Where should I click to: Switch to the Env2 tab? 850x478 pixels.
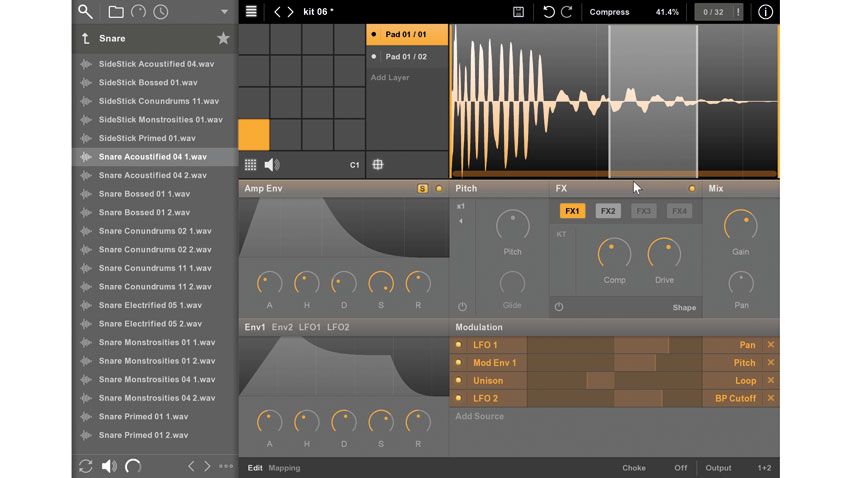tap(282, 327)
